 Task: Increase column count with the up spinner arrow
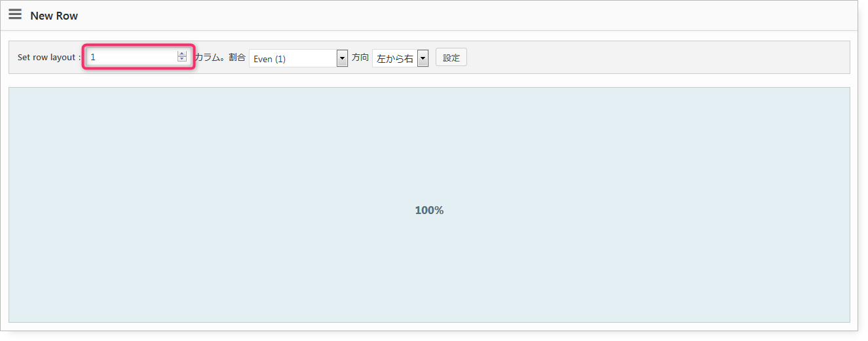pos(182,54)
